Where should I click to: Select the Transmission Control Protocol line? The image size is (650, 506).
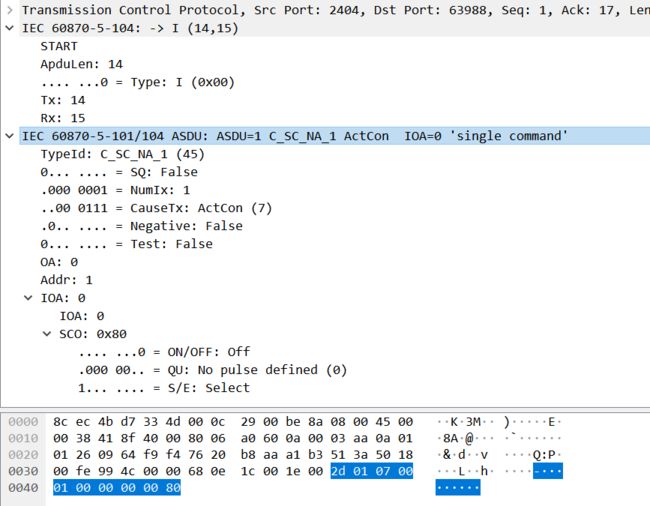pyautogui.click(x=336, y=10)
